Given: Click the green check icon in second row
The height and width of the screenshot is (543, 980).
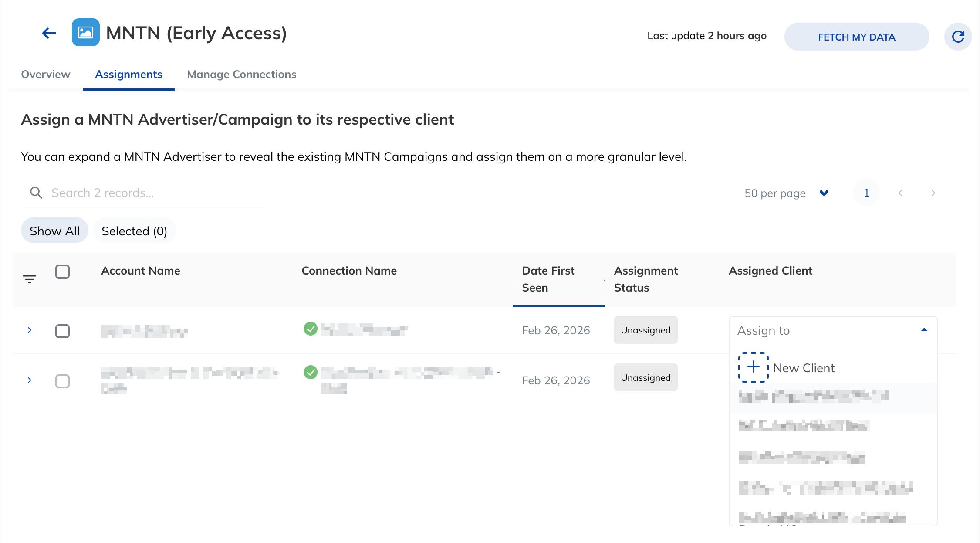Looking at the screenshot, I should pyautogui.click(x=311, y=372).
